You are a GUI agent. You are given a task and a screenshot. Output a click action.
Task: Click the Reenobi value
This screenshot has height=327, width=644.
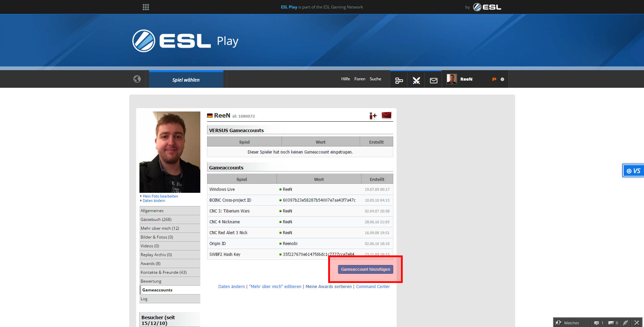[290, 244]
